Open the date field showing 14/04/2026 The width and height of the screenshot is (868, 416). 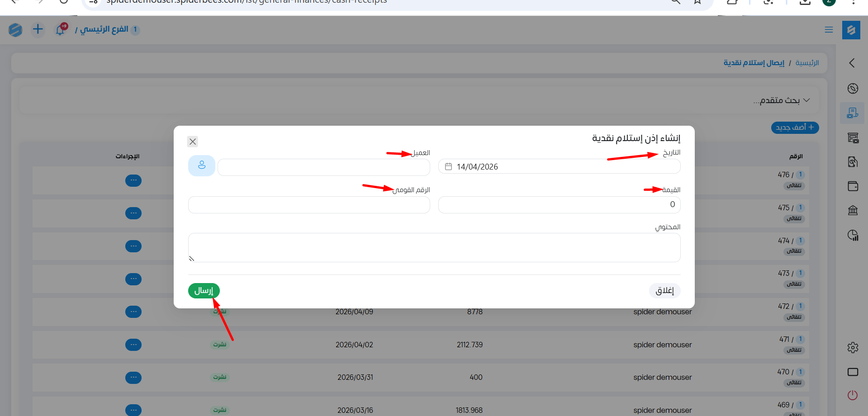[x=559, y=166]
